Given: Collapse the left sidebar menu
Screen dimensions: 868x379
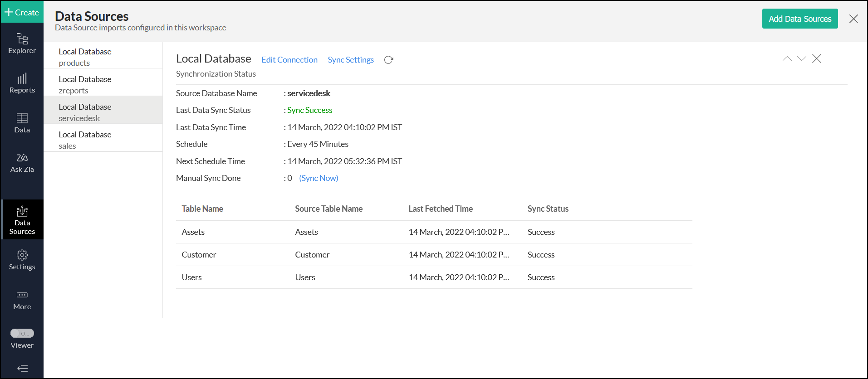Looking at the screenshot, I should click(x=22, y=368).
